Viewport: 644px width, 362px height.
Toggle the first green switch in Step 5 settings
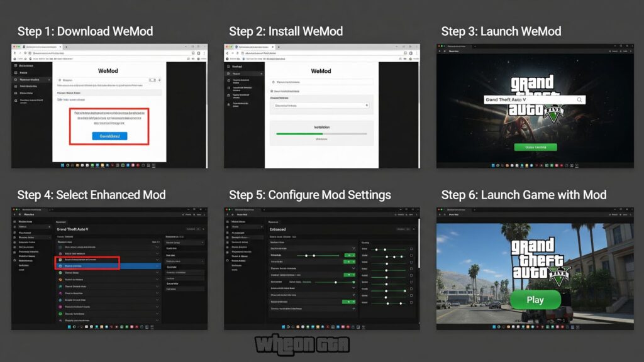coord(349,255)
